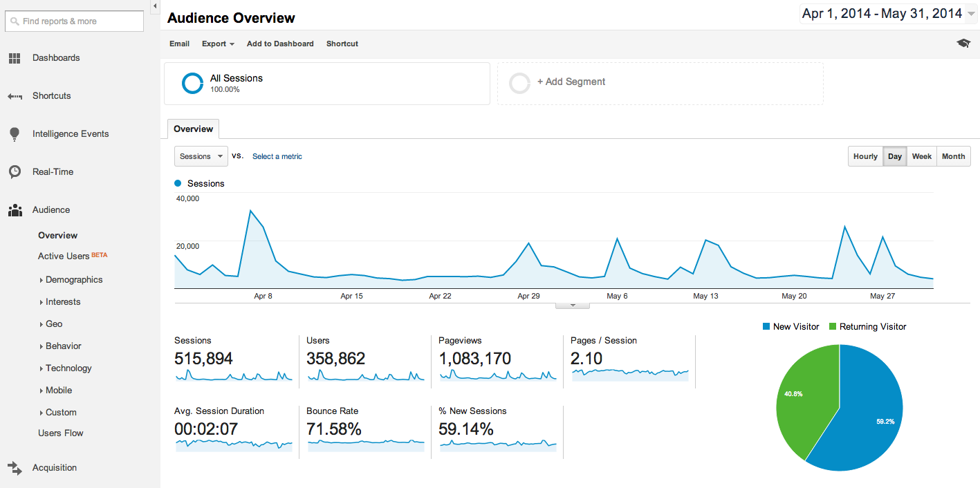Click the Shortcuts sidebar icon
Viewport: 980px width, 488px height.
(15, 96)
